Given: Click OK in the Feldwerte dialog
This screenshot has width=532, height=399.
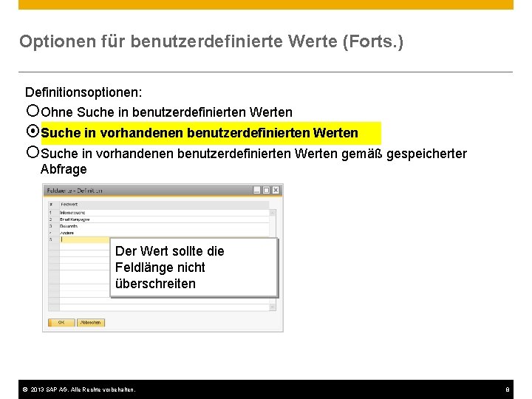Looking at the screenshot, I should [x=61, y=322].
